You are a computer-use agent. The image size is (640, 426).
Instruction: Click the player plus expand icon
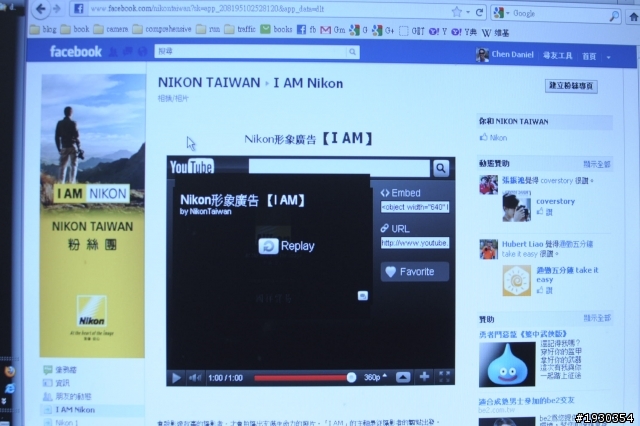[x=424, y=377]
